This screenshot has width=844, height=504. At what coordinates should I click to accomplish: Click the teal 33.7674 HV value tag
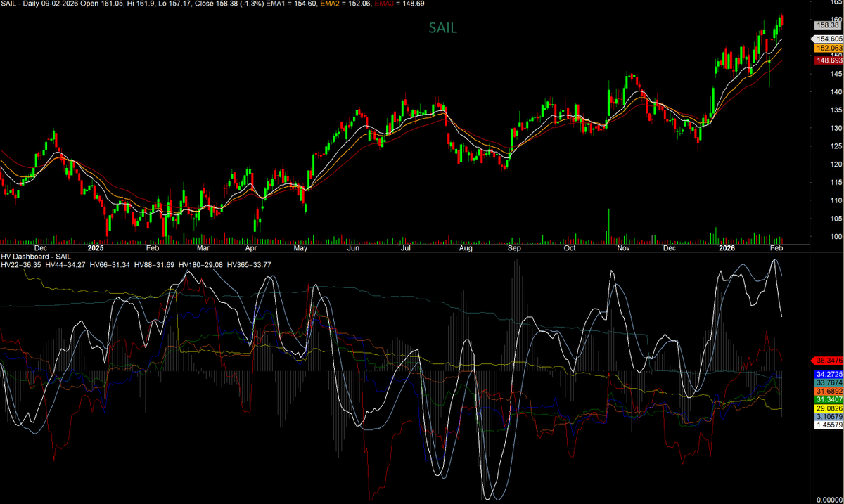828,382
